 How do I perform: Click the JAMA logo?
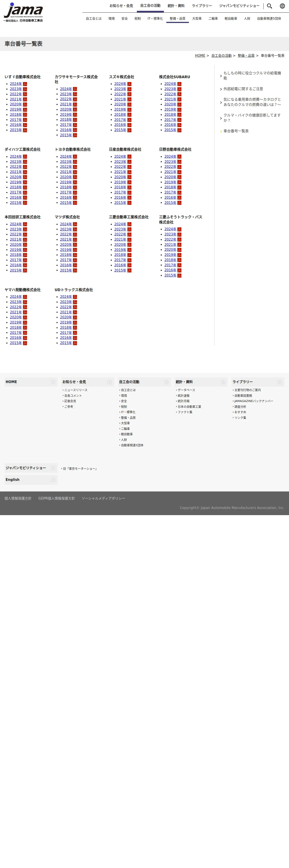pyautogui.click(x=23, y=12)
